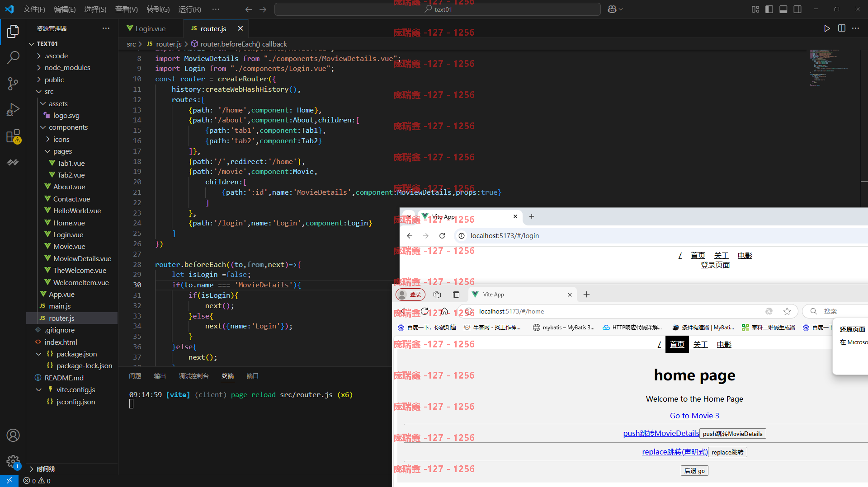This screenshot has width=868, height=487.
Task: Open MoviewDetails.vue in the file explorer
Action: click(x=82, y=258)
